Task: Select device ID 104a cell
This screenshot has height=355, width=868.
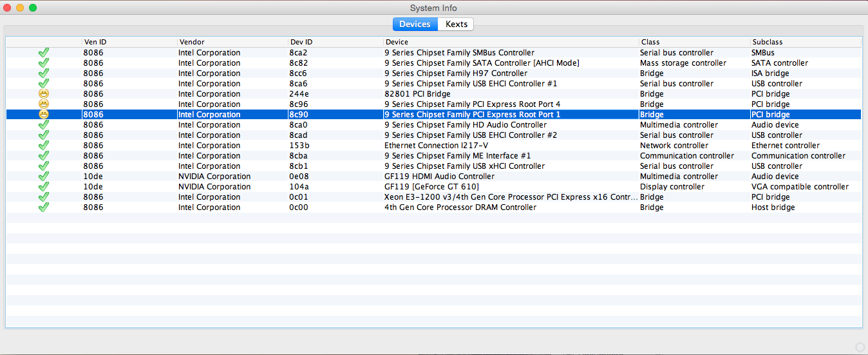Action: pos(299,187)
